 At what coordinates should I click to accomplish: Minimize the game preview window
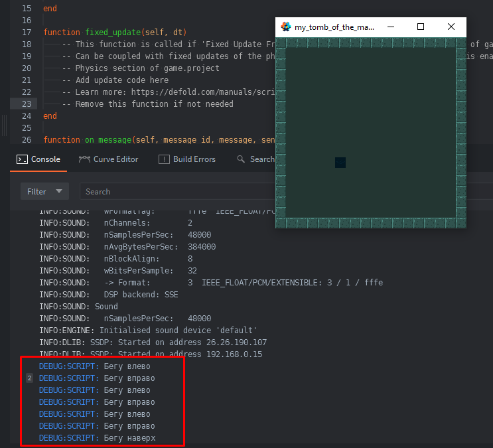tap(391, 27)
